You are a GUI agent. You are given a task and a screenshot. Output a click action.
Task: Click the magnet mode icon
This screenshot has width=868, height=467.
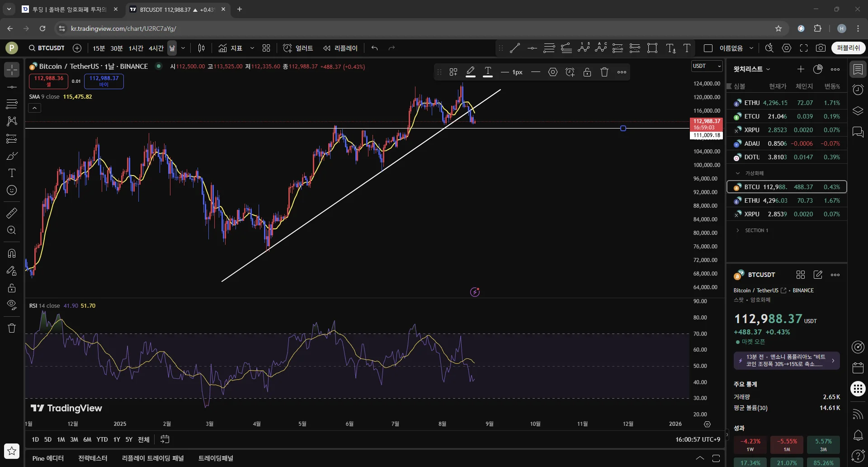click(12, 253)
